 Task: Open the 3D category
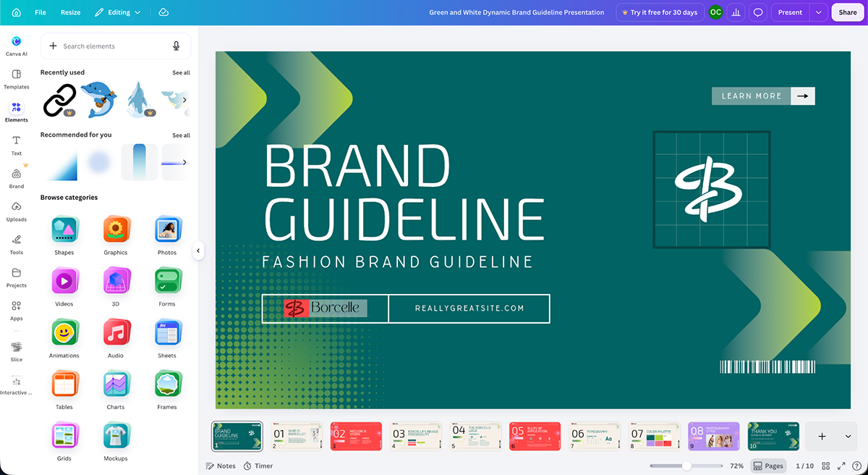(116, 287)
